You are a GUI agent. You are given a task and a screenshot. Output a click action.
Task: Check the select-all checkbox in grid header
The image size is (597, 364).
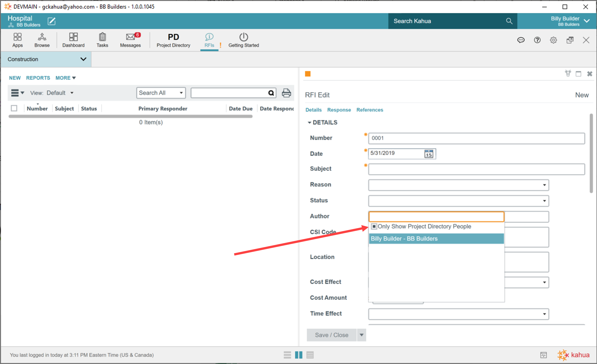pyautogui.click(x=14, y=108)
